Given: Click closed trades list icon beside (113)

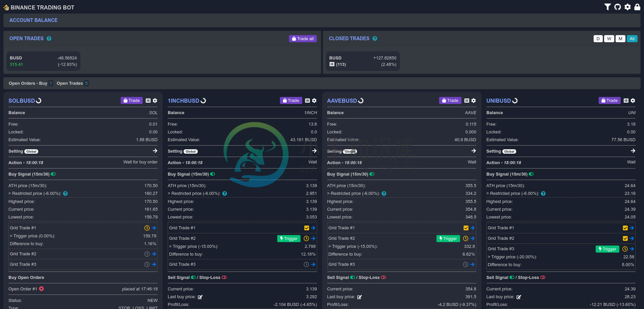Looking at the screenshot, I should tap(332, 64).
